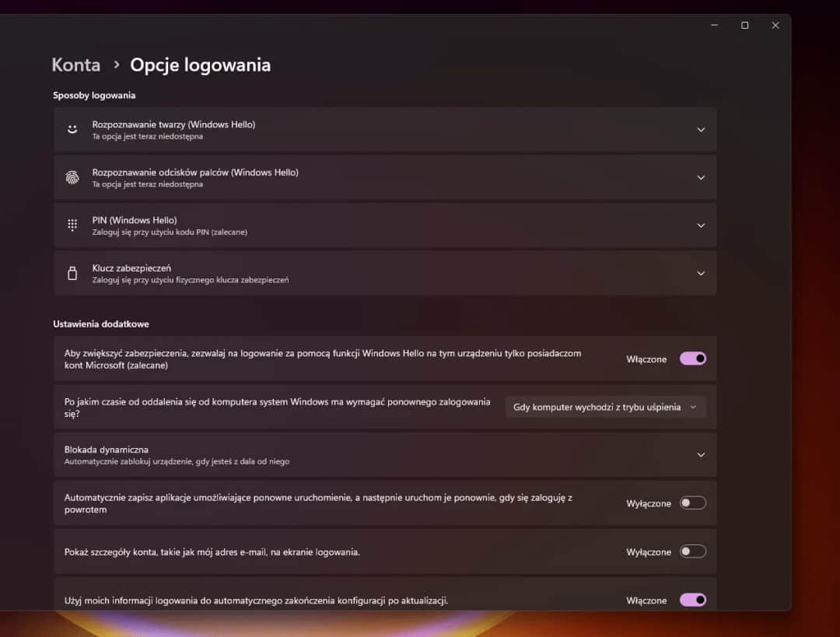Turn off sign-in info use after updates
The height and width of the screenshot is (637, 840).
click(x=691, y=600)
